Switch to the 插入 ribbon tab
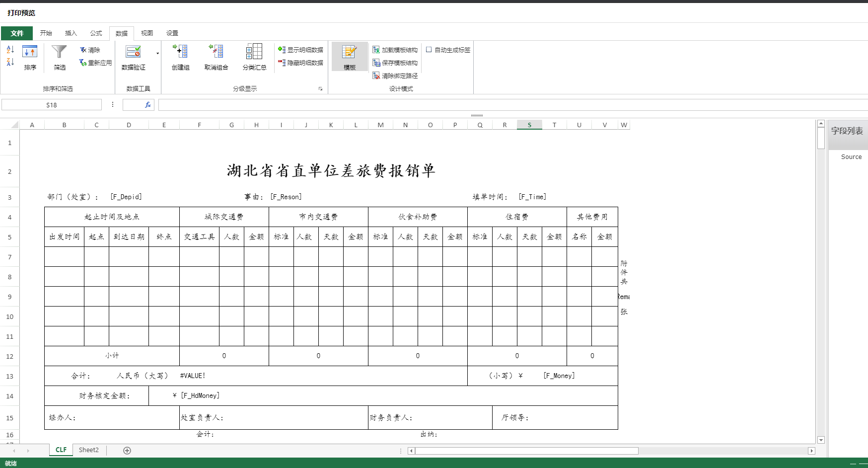 [x=71, y=33]
